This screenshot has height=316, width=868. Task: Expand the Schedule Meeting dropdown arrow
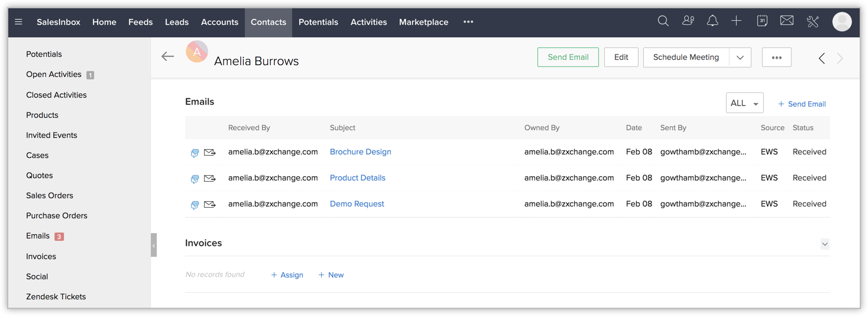pyautogui.click(x=740, y=57)
